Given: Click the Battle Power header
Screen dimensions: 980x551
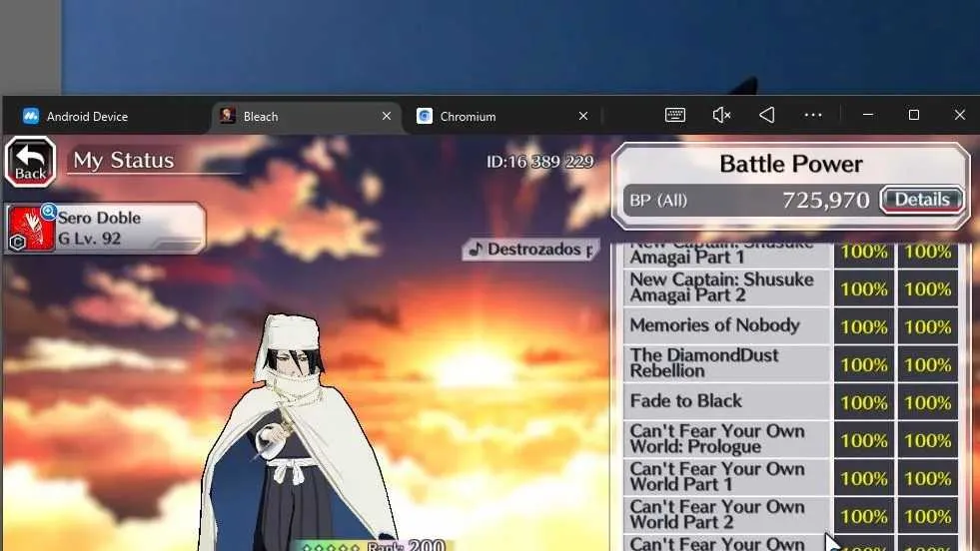Looking at the screenshot, I should (790, 164).
